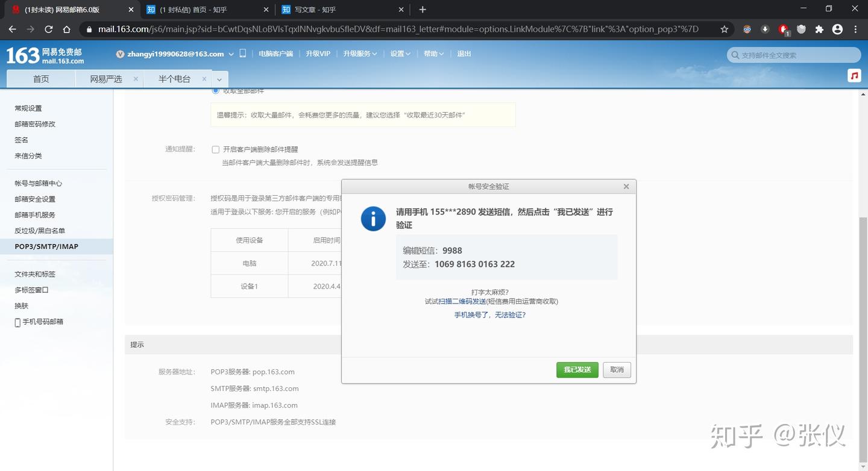Open the browser extensions puzzle icon
Image resolution: width=868 pixels, height=471 pixels.
[x=819, y=28]
